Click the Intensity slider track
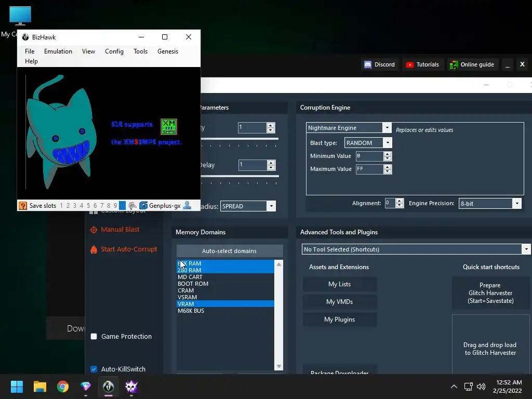Image resolution: width=532 pixels, height=399 pixels. tap(240, 139)
